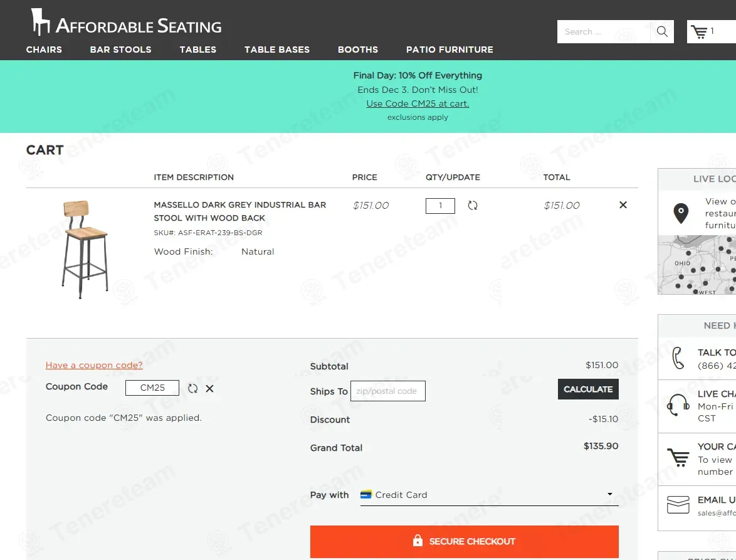The height and width of the screenshot is (560, 736).
Task: Open the shopping cart icon in header
Action: click(699, 32)
